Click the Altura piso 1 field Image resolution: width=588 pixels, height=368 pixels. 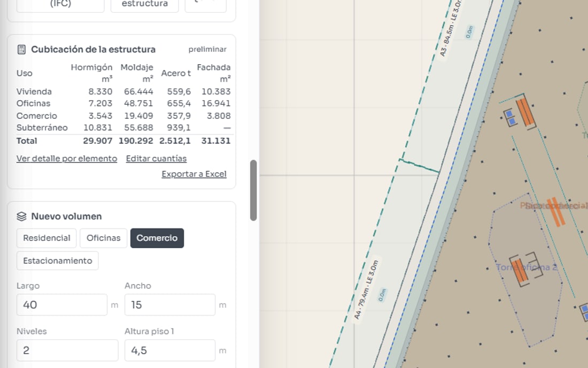170,350
